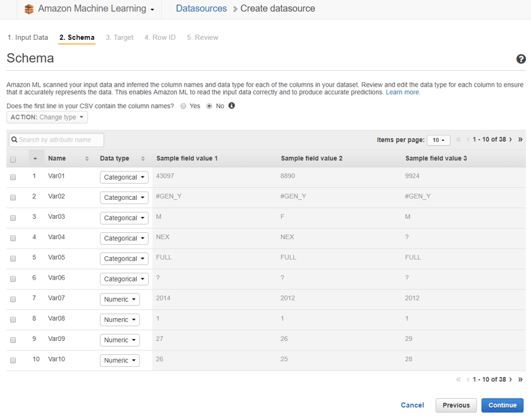Check the Var10 row checkbox
This screenshot has height=420, width=531.
(13, 360)
